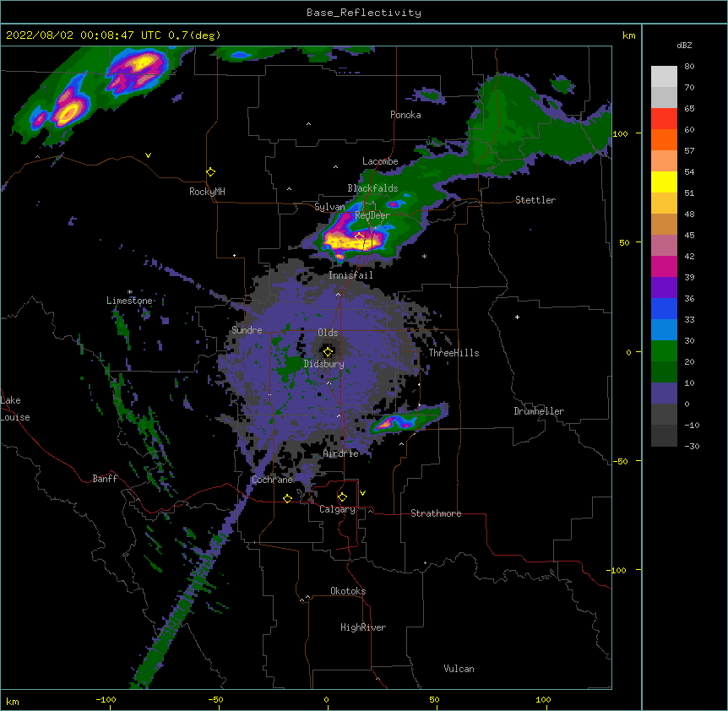Viewport: 728px width, 711px height.
Task: Click the 80 value on dBZ scale
Action: (x=689, y=67)
